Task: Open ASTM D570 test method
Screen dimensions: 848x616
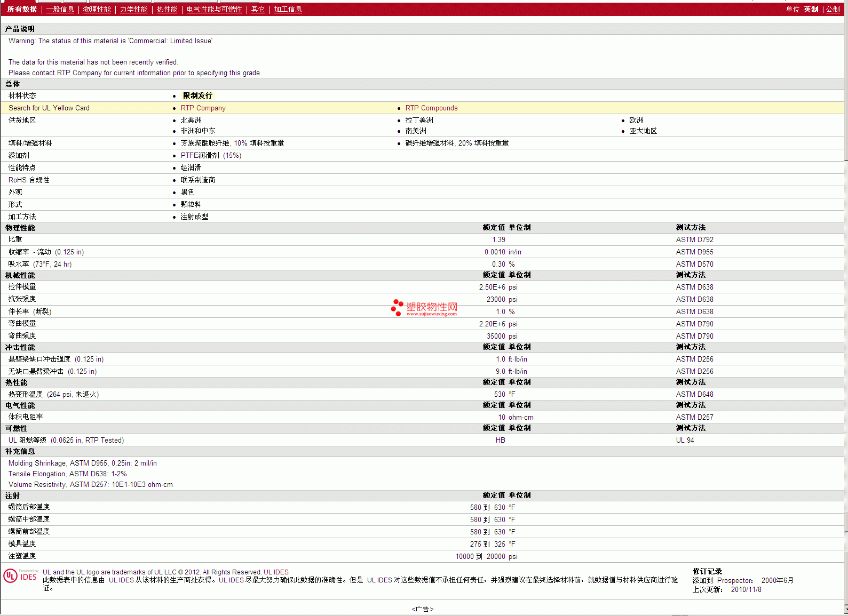Action: tap(695, 265)
